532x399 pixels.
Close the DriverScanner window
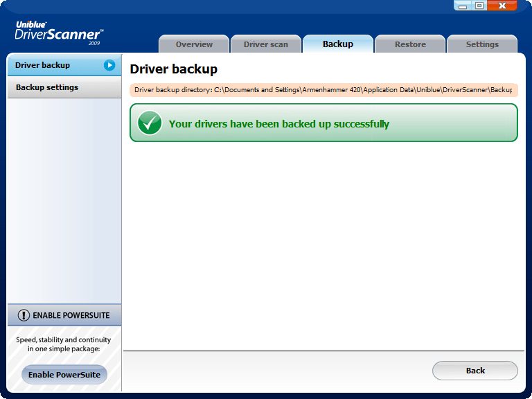click(502, 6)
